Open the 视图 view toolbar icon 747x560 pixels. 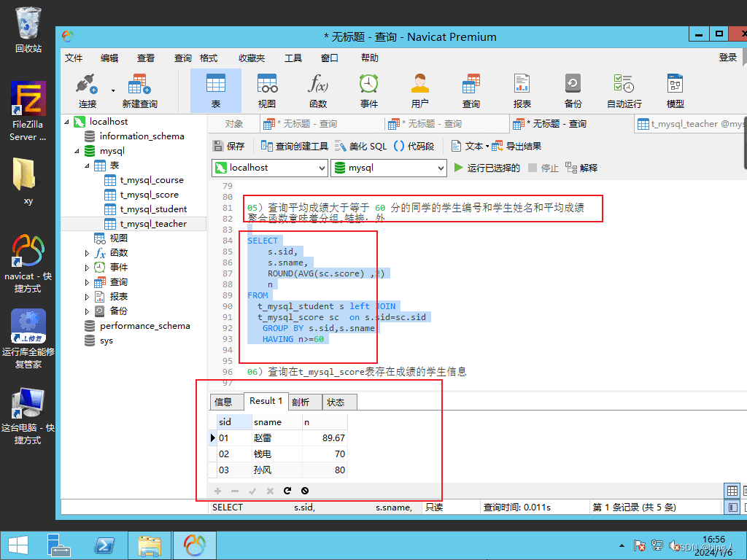[x=267, y=90]
